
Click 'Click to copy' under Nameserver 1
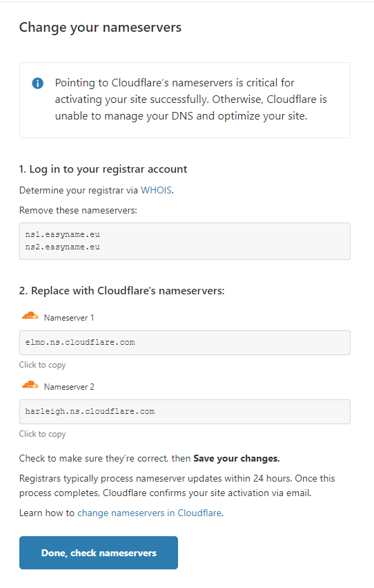(x=42, y=365)
